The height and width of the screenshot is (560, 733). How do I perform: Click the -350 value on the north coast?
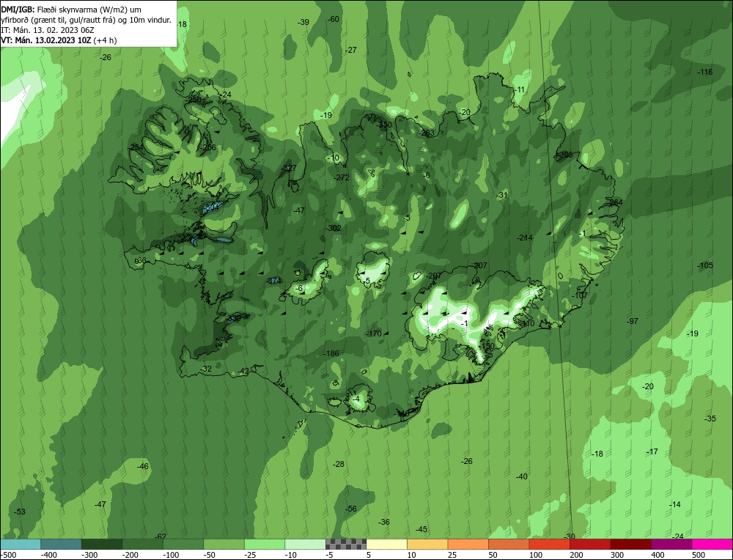pyautogui.click(x=384, y=125)
